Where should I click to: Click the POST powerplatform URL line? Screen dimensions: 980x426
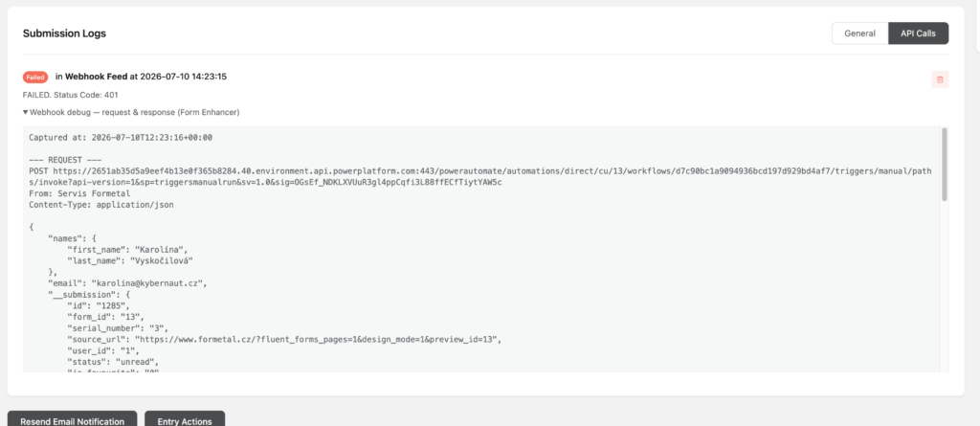(x=480, y=176)
